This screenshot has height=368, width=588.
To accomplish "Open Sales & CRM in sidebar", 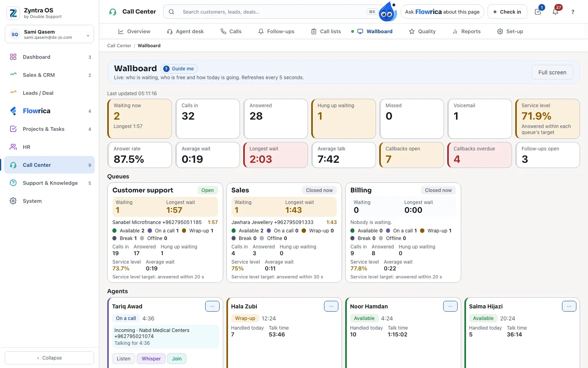I will coord(50,75).
